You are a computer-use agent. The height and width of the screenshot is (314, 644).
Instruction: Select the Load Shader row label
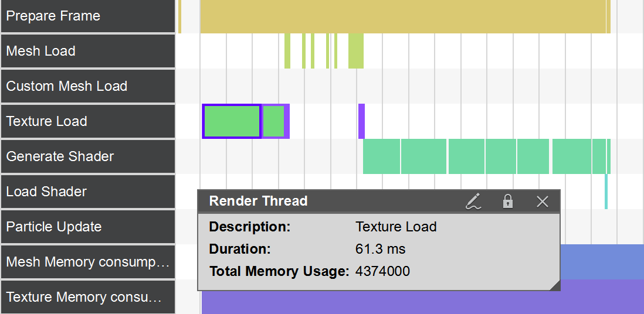pyautogui.click(x=88, y=192)
